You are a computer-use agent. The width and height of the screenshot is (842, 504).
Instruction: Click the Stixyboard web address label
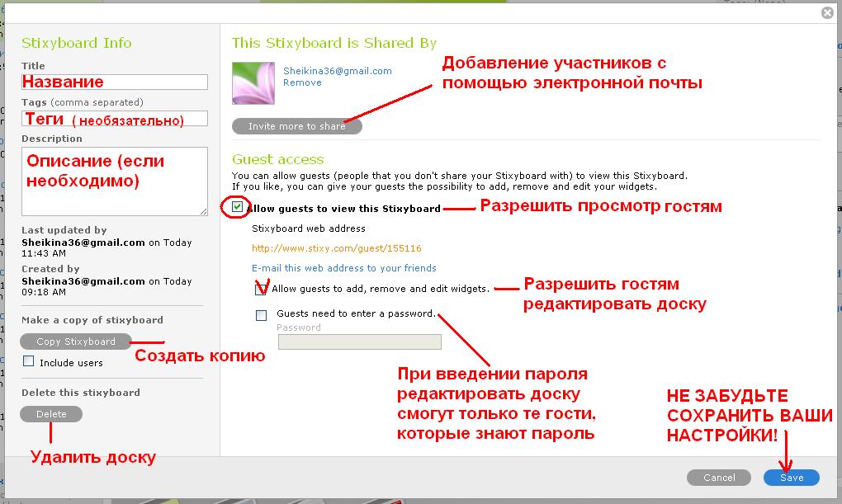309,228
